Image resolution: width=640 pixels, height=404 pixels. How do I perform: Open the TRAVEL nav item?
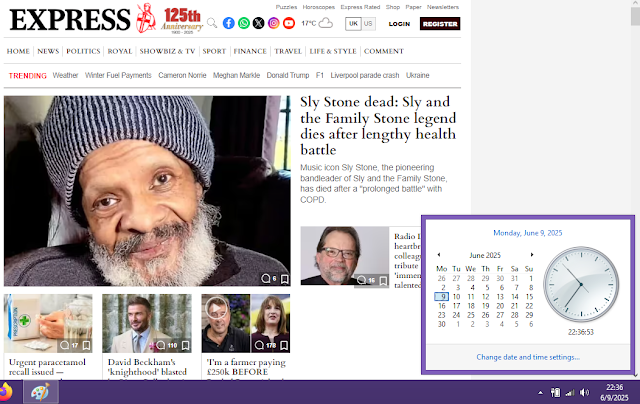(x=288, y=51)
